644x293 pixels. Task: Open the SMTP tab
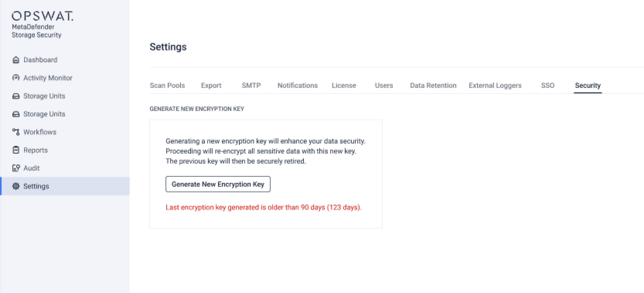click(251, 85)
